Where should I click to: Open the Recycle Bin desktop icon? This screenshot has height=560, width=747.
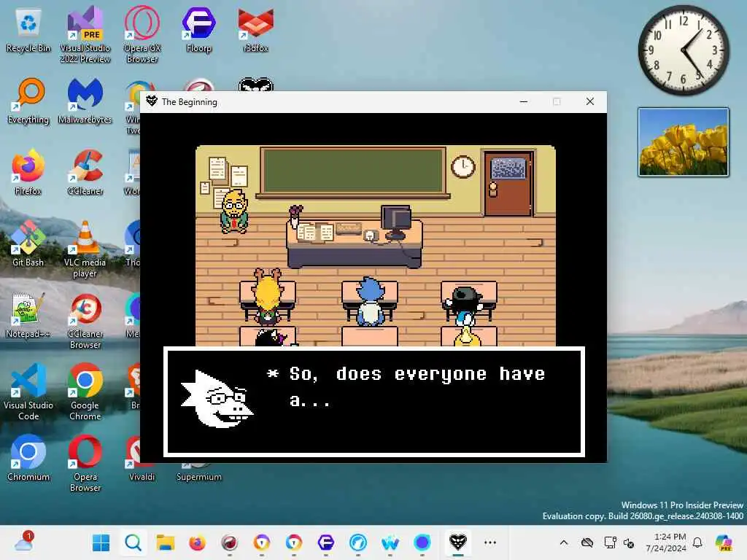click(28, 29)
